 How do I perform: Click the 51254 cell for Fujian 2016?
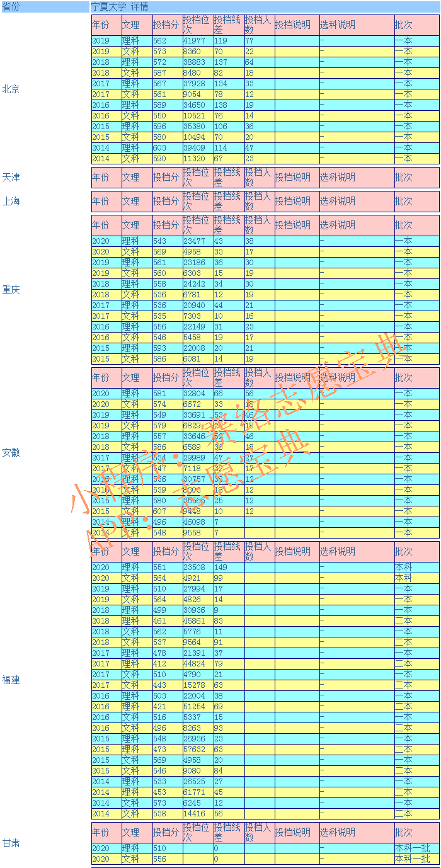coord(198,707)
